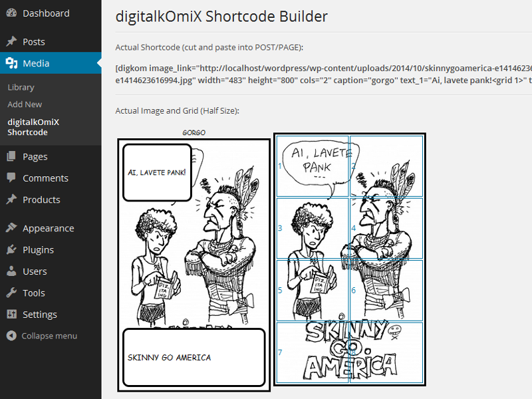
Task: Open the Tools menu
Action: coord(34,293)
